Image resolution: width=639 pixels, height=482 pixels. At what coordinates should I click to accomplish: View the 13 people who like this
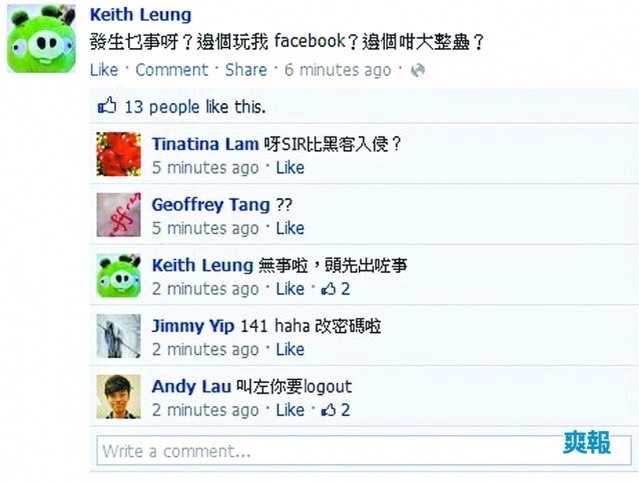pyautogui.click(x=195, y=107)
